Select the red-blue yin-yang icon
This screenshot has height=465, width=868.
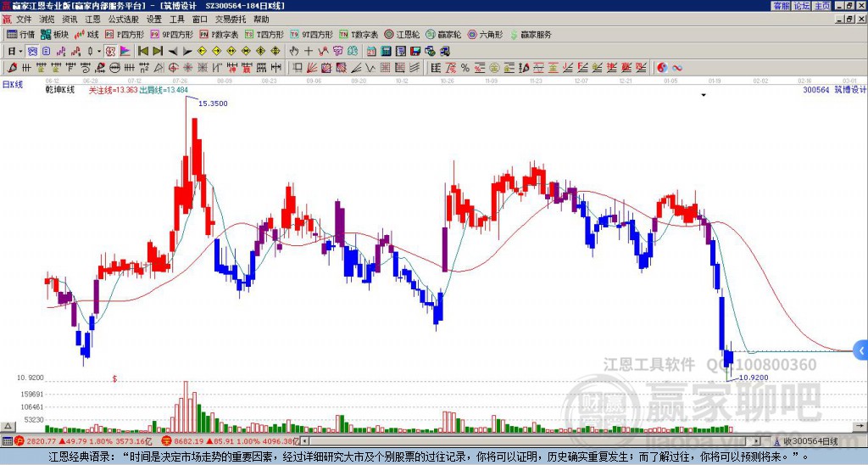[662, 68]
